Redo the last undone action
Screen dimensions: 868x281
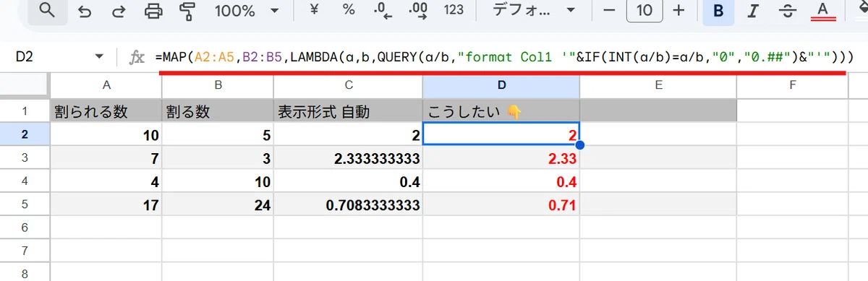(119, 11)
